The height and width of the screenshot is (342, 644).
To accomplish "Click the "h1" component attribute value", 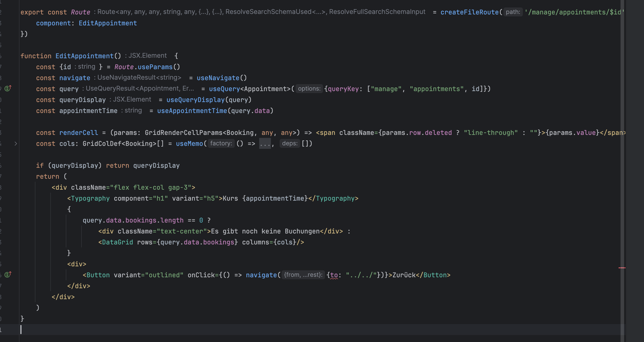I will [x=160, y=198].
